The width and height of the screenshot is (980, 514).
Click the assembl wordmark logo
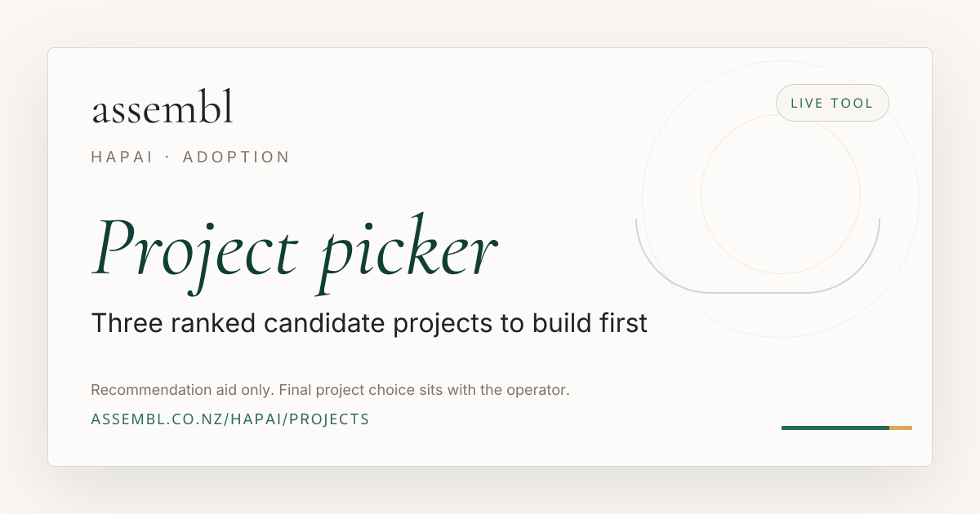(x=163, y=109)
